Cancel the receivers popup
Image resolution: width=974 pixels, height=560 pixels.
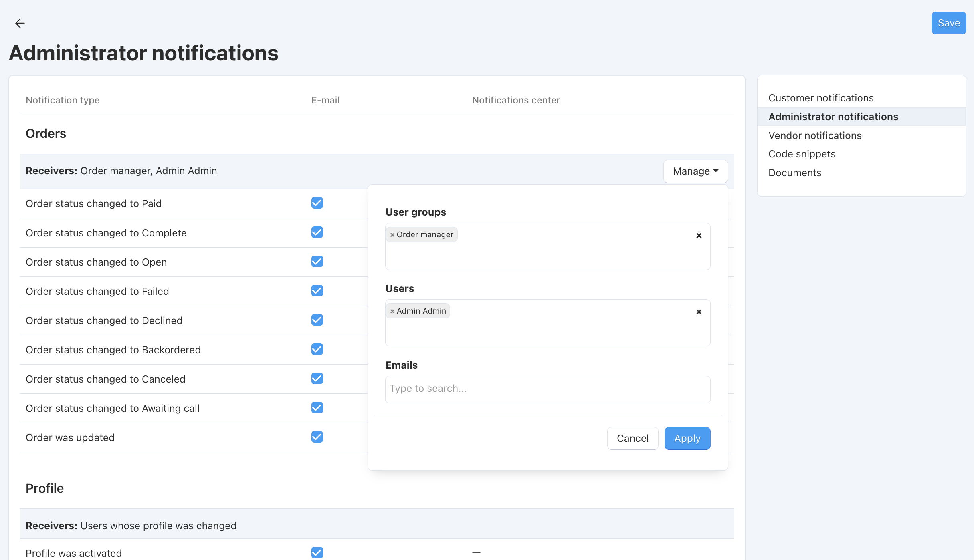click(x=632, y=438)
